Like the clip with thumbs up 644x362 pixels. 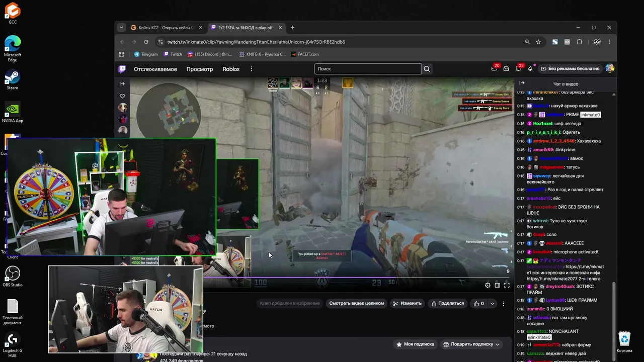tap(479, 303)
